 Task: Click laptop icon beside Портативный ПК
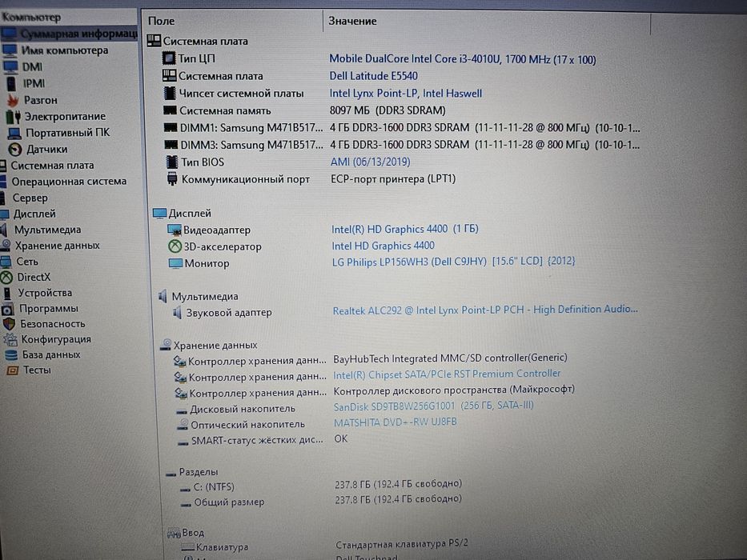(14, 133)
